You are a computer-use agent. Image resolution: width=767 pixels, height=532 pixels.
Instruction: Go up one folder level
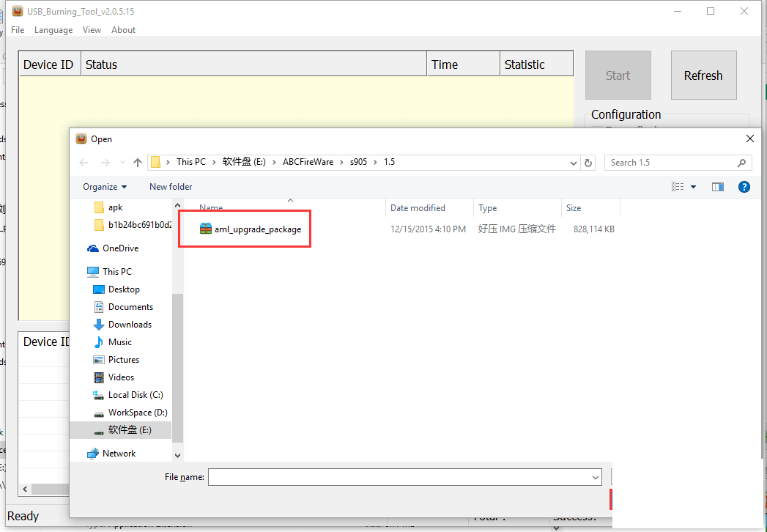coord(138,163)
